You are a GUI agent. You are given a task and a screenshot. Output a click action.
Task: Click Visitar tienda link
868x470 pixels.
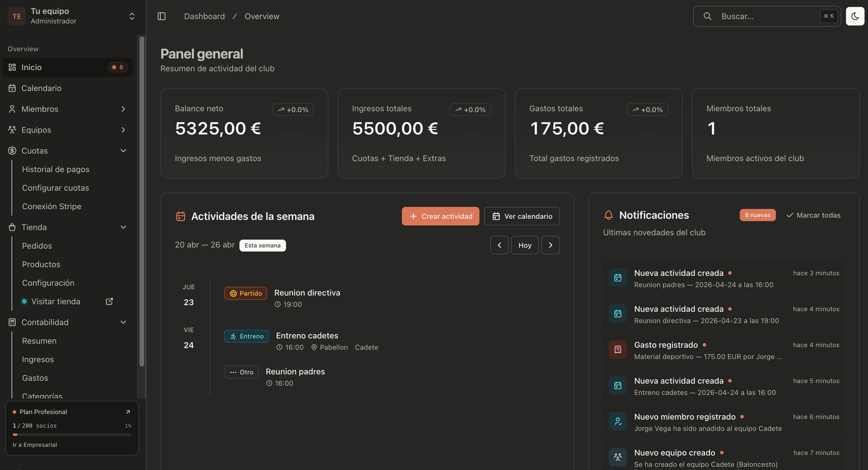(56, 301)
